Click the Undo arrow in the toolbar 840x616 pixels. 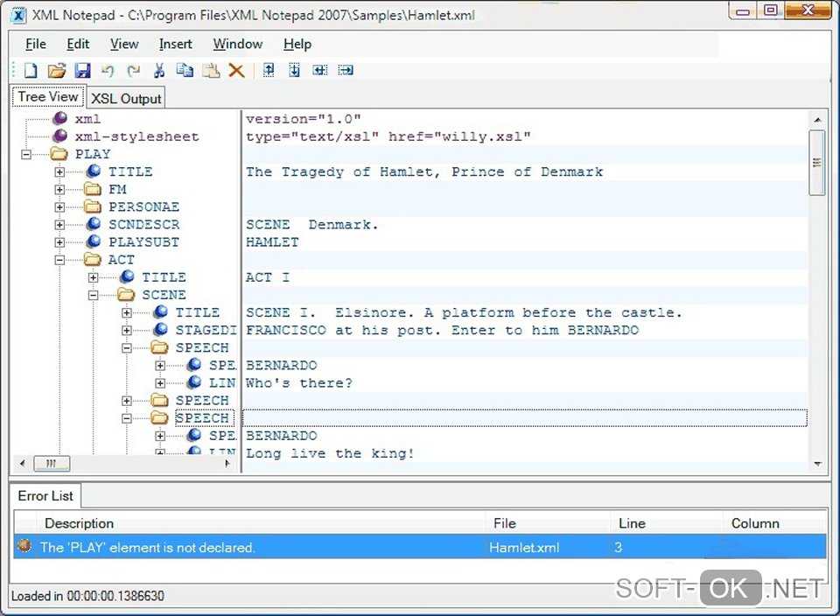[x=108, y=71]
